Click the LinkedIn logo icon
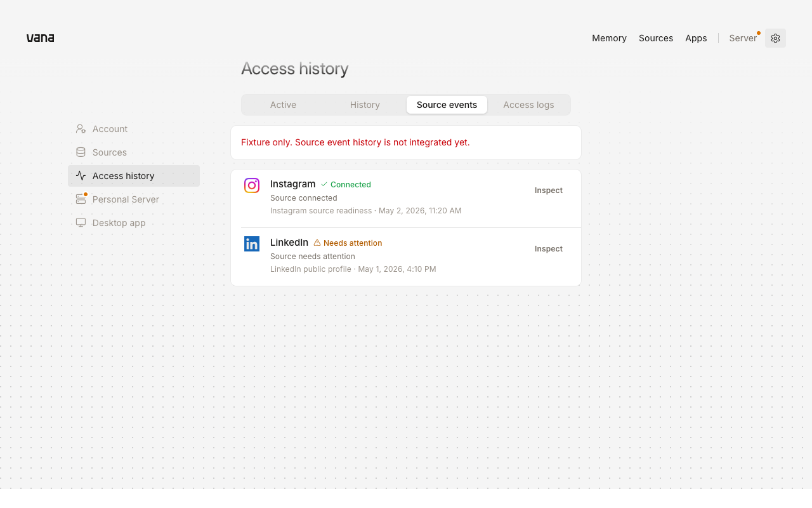This screenshot has height=508, width=812. click(252, 244)
